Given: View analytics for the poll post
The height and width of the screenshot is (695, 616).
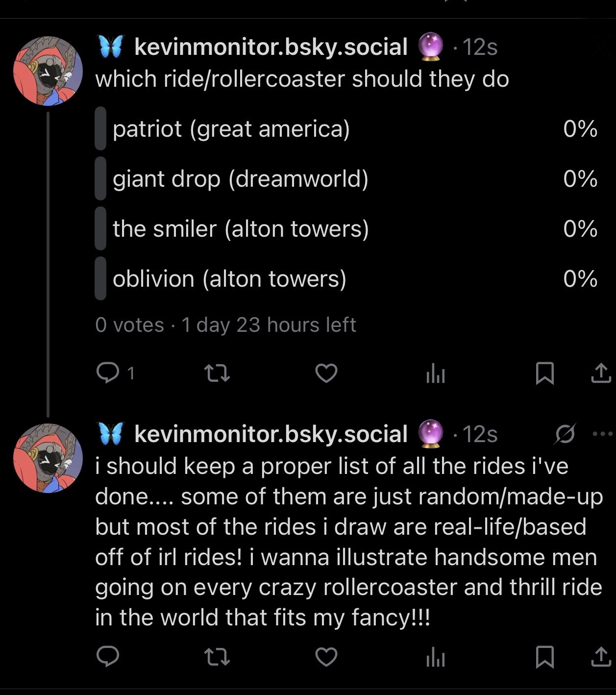Looking at the screenshot, I should [x=435, y=374].
